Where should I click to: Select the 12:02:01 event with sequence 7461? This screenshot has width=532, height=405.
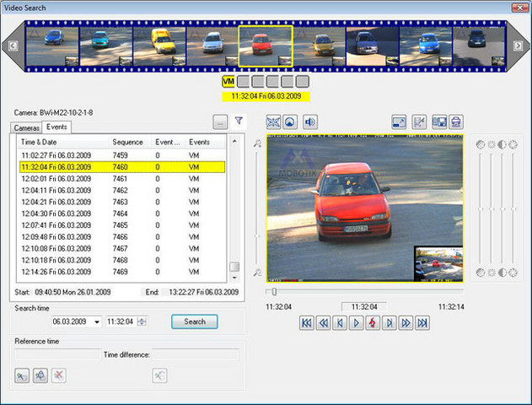coord(122,179)
